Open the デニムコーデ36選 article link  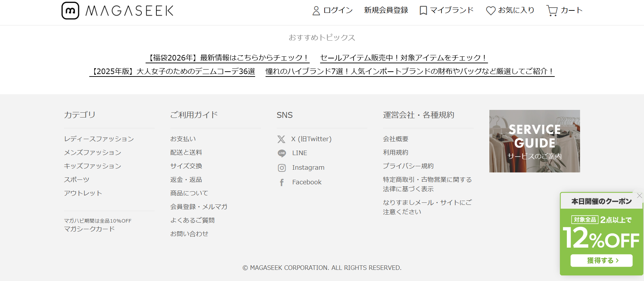[x=172, y=71]
